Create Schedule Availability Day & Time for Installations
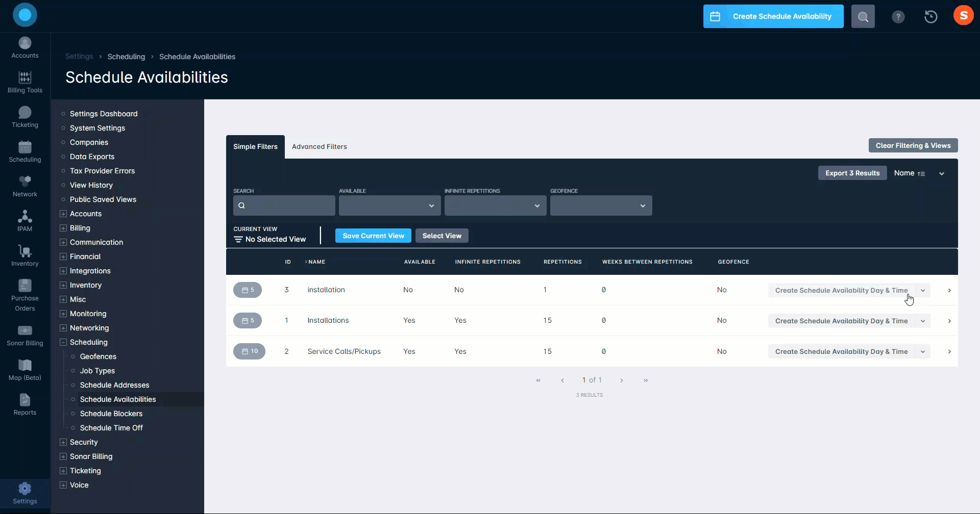The image size is (980, 514). point(842,321)
